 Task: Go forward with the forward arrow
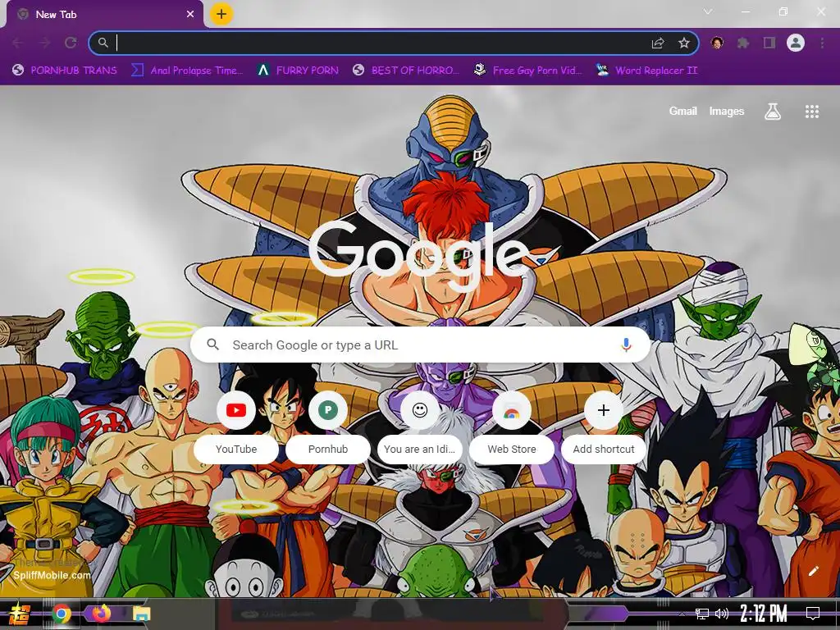coord(44,43)
